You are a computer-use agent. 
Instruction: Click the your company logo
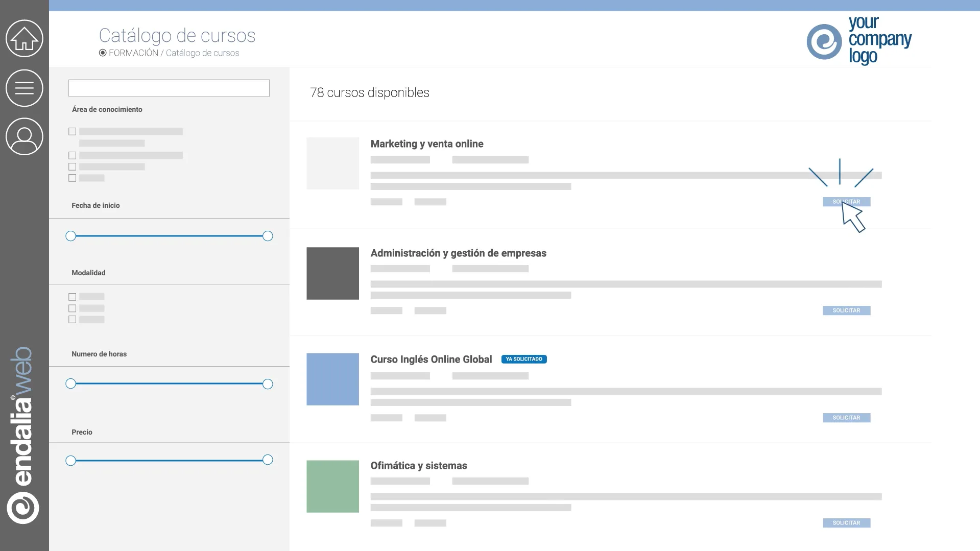click(x=859, y=40)
